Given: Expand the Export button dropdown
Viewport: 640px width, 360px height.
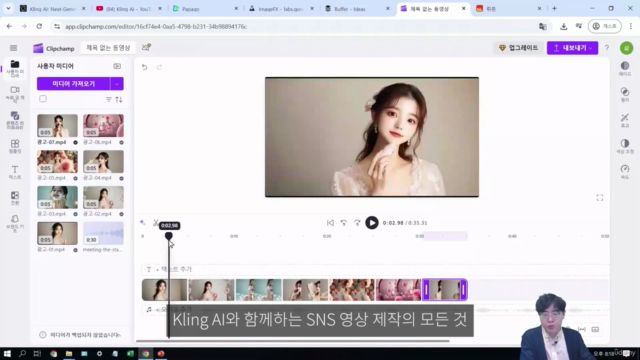Looking at the screenshot, I should 591,48.
